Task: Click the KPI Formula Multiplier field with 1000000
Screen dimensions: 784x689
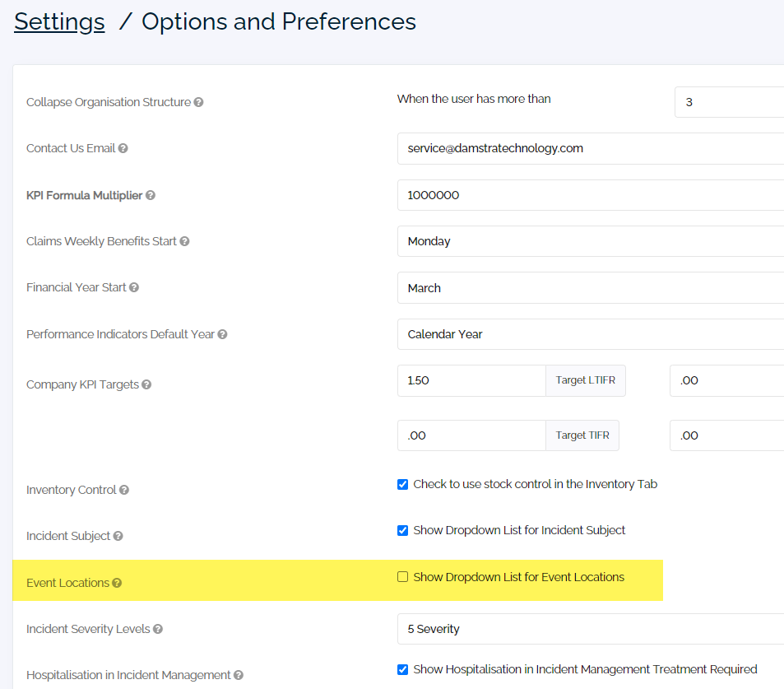Action: 591,195
